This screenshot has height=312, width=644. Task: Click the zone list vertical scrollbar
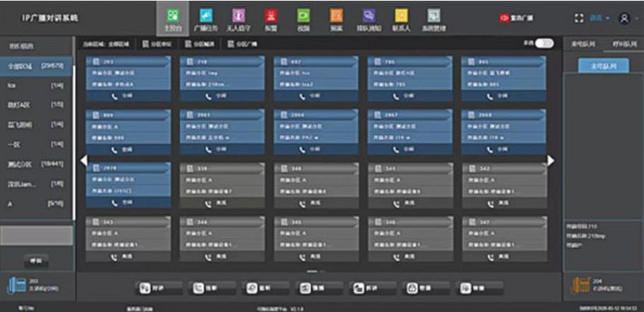click(74, 142)
